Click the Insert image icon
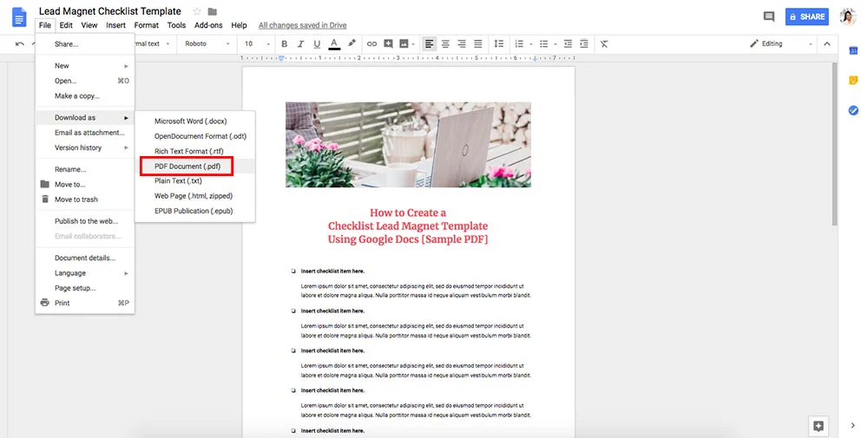868x438 pixels. 404,43
